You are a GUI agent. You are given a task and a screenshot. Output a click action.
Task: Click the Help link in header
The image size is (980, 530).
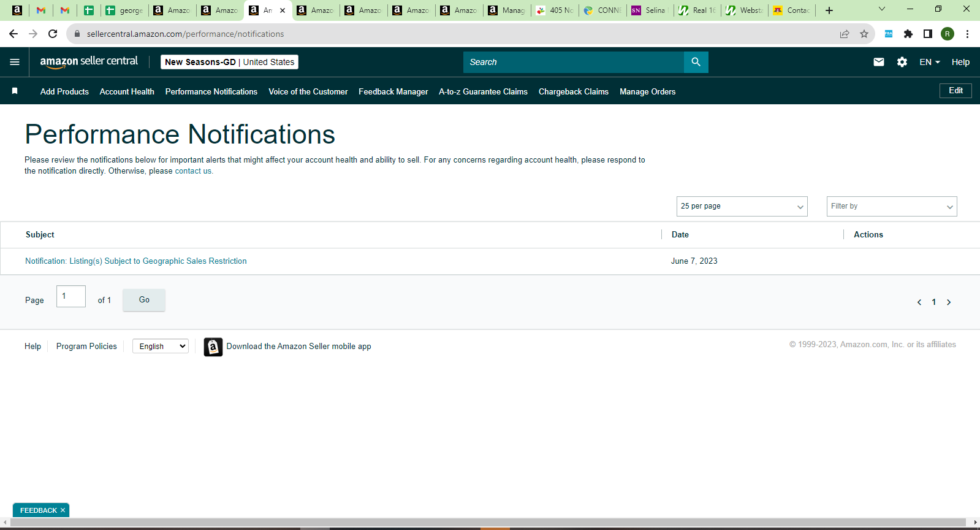(960, 62)
